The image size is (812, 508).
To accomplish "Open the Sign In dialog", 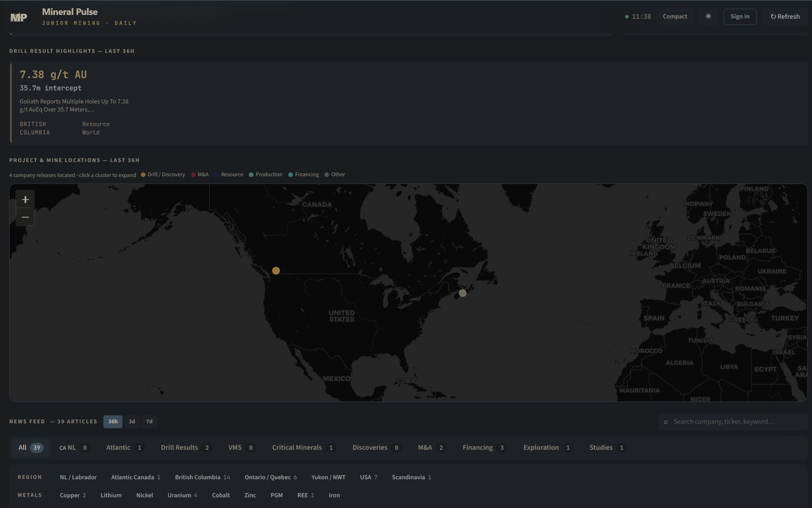I will click(740, 16).
